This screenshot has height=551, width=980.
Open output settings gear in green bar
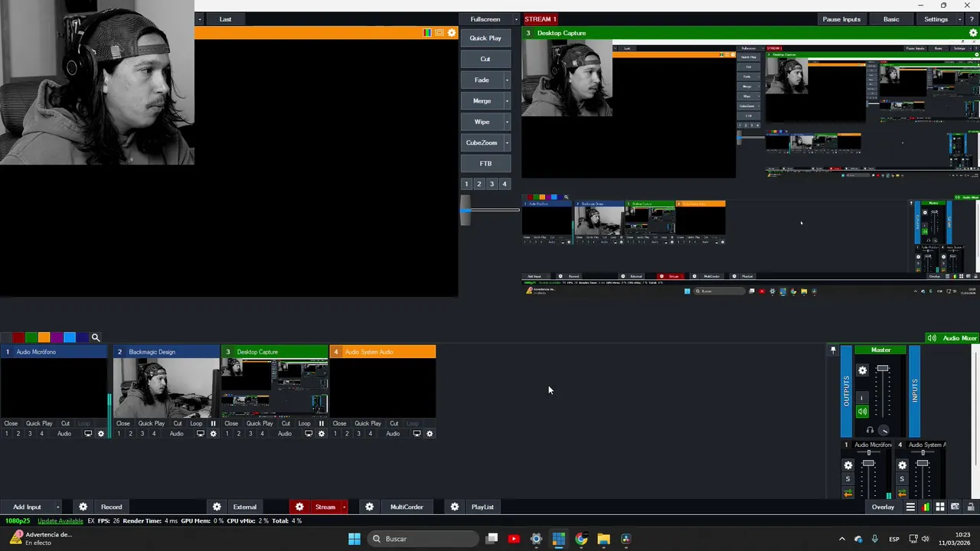pos(973,33)
